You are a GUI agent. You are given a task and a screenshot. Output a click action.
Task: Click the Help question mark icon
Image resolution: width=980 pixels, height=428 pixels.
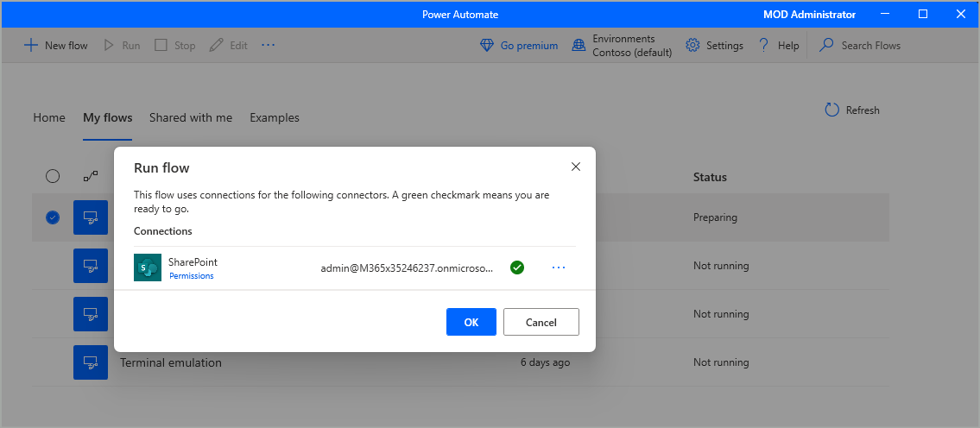[x=763, y=45]
